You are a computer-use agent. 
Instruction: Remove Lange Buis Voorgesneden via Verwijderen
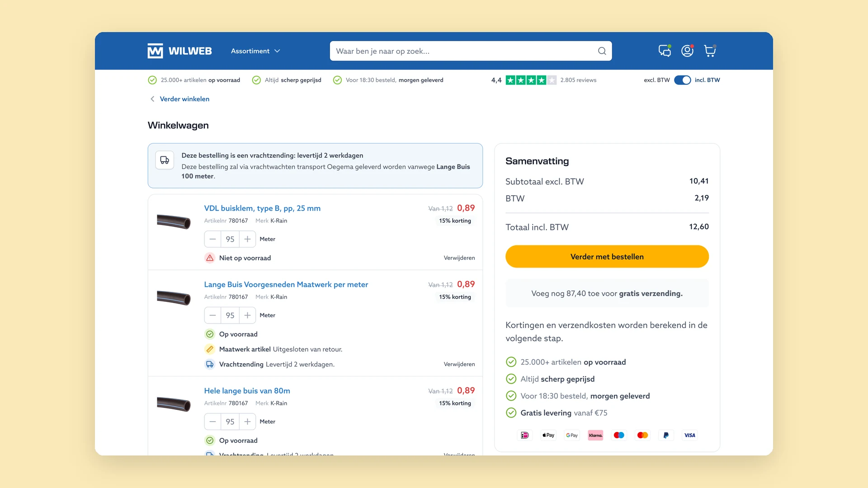point(459,364)
